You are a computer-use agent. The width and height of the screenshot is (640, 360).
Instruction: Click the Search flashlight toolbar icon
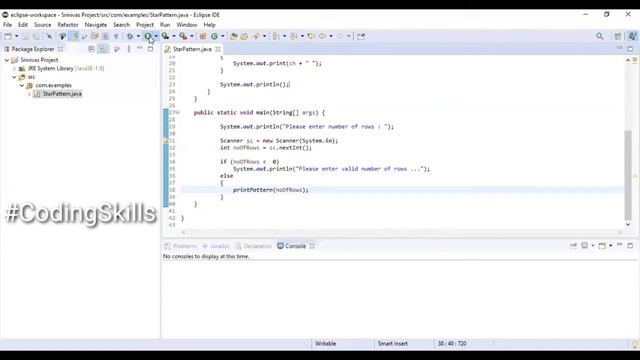(x=256, y=36)
